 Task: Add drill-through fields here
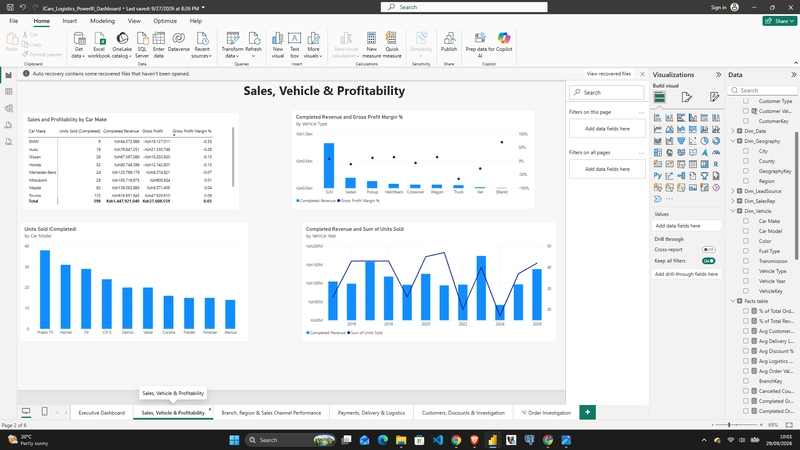click(x=686, y=274)
